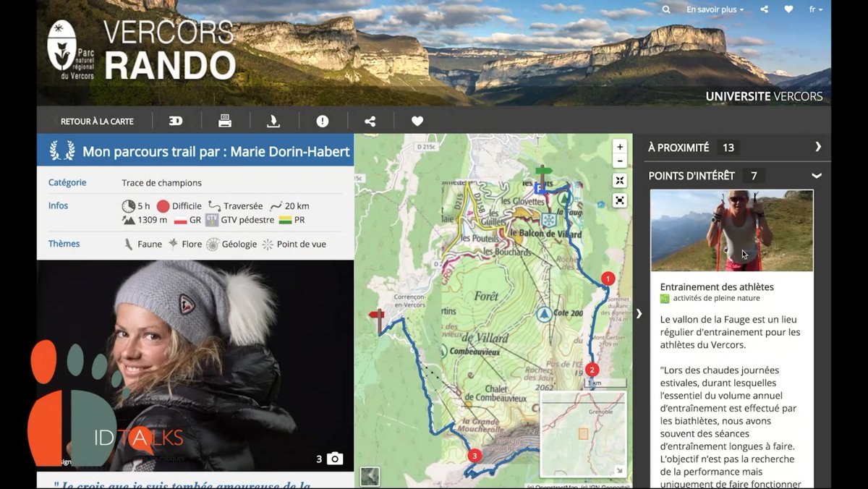Click the Point de vue theme
The width and height of the screenshot is (868, 489).
(x=294, y=244)
